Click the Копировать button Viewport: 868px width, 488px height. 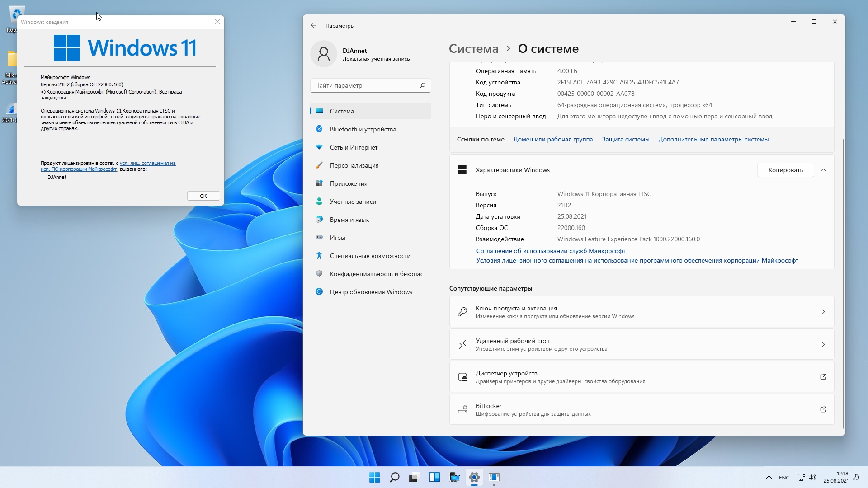coord(785,170)
